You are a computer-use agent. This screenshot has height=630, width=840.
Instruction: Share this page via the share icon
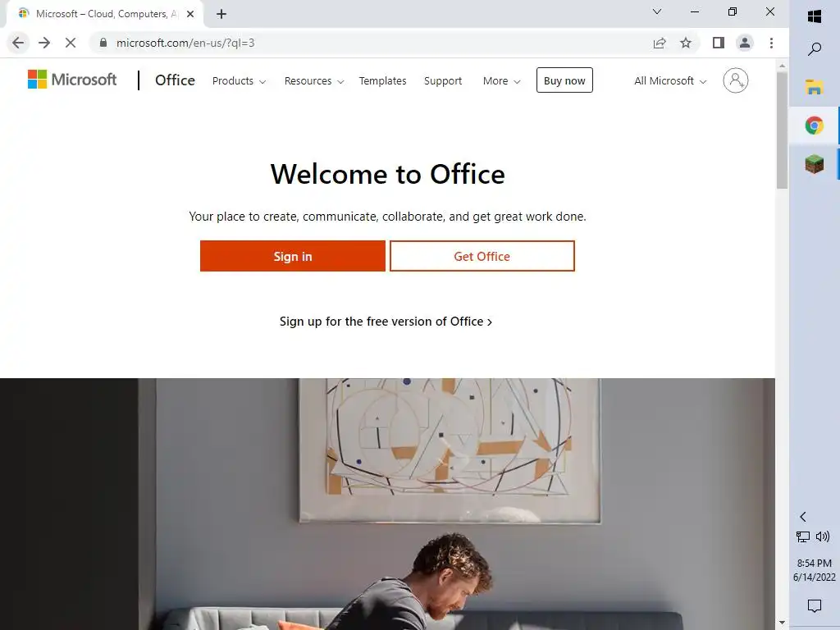pyautogui.click(x=660, y=43)
